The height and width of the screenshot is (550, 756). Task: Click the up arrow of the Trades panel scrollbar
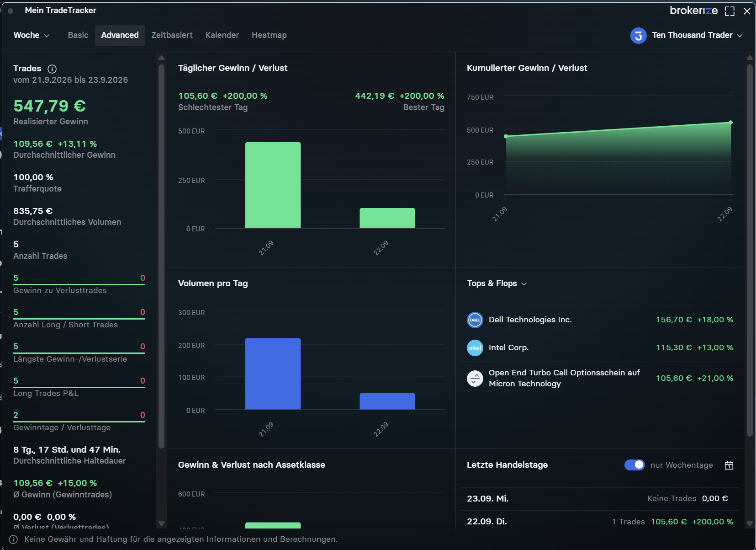pos(161,58)
